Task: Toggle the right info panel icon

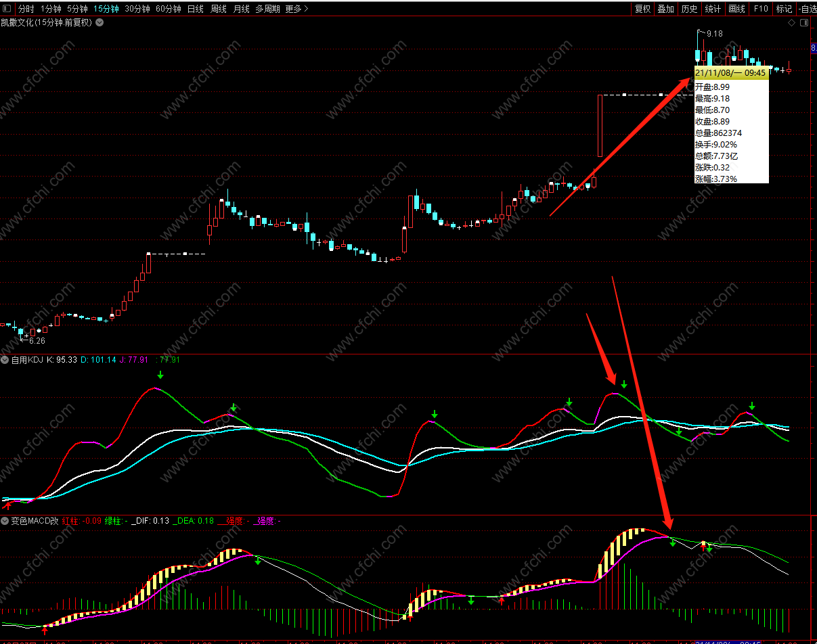Action: coord(804,22)
